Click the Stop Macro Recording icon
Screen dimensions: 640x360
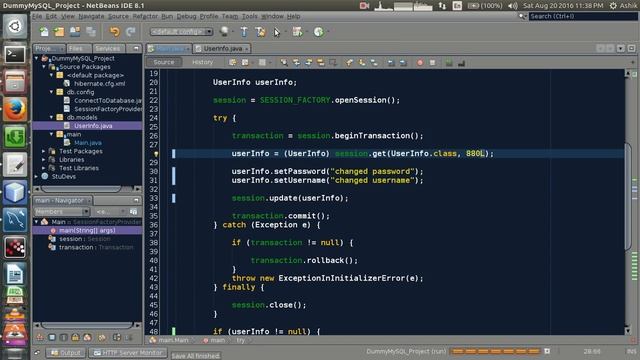(432, 62)
